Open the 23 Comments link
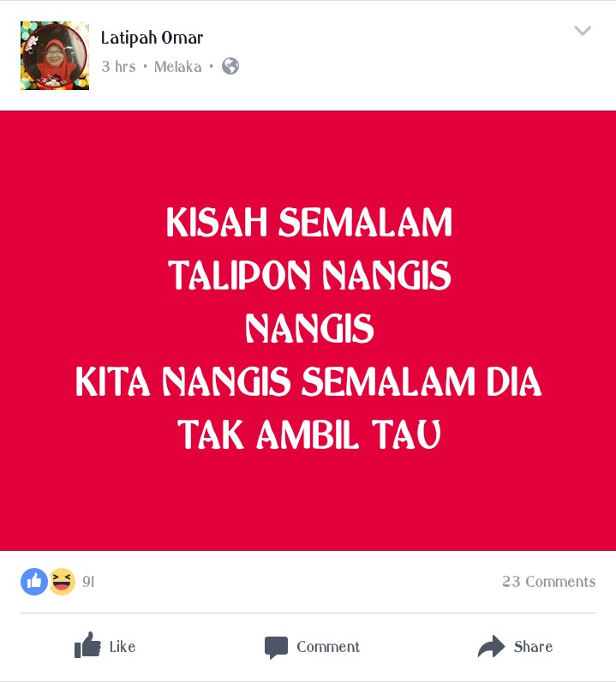616x682 pixels. point(548,582)
